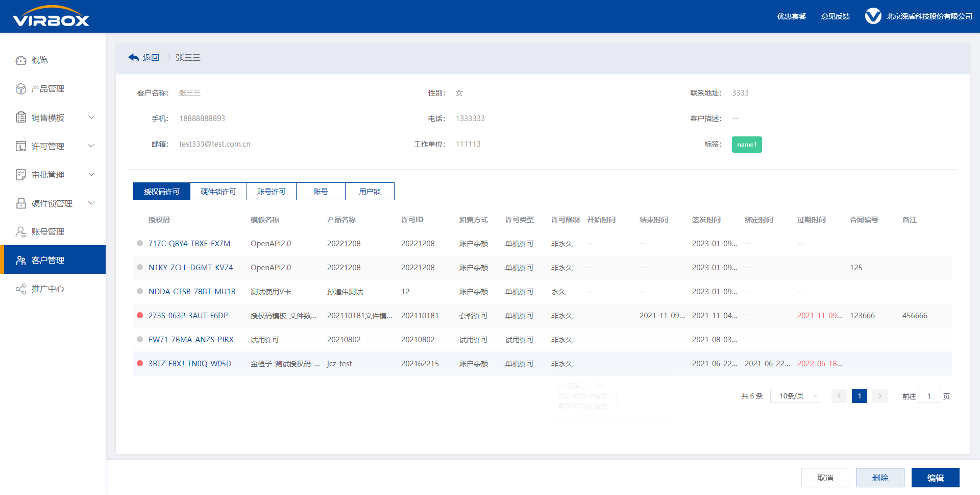980x495 pixels.
Task: Click email test333@test.com.cn
Action: coord(215,144)
